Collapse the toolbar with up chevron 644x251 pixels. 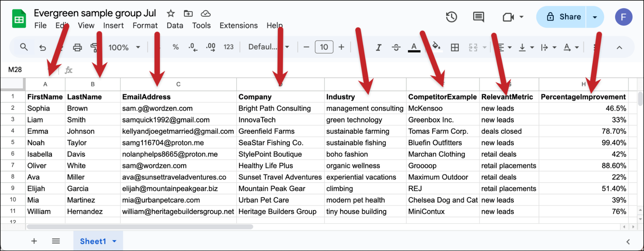619,47
